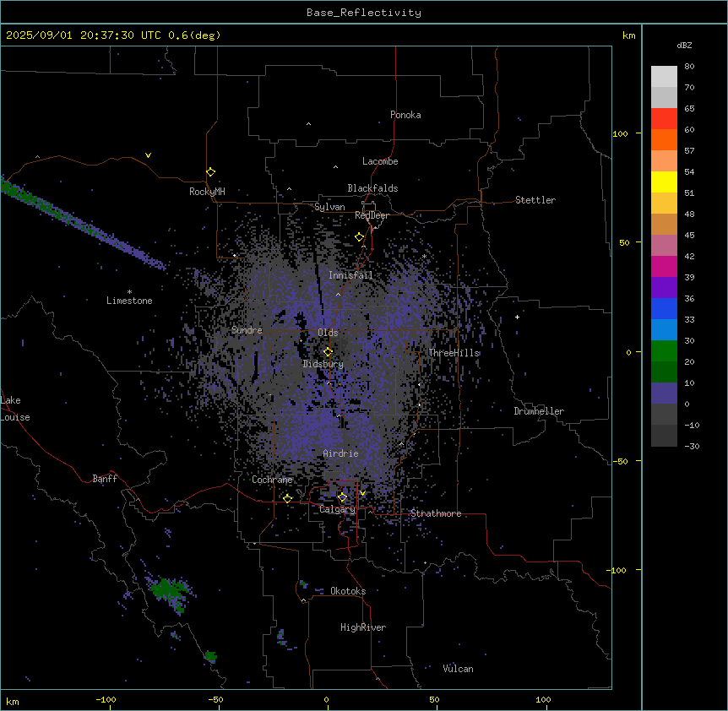Click the Strathmore label

click(x=436, y=513)
